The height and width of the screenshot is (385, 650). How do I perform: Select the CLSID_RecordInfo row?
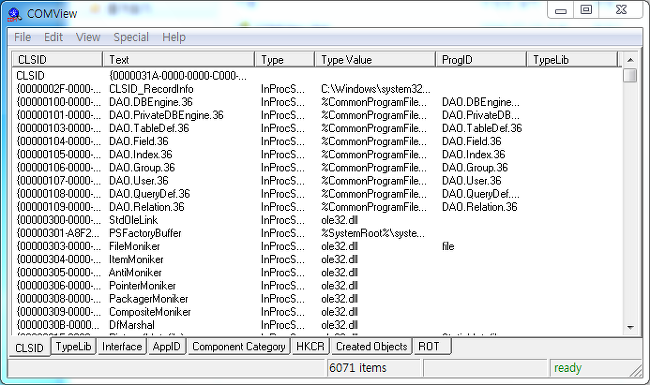pos(317,89)
